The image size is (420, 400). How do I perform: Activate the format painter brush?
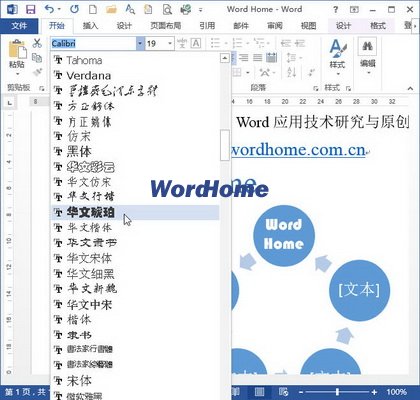(37, 72)
